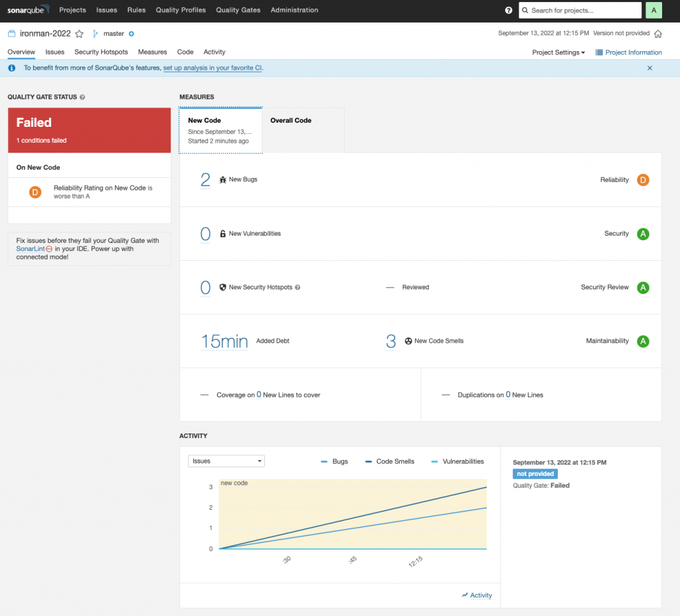Click the search magnifier icon
The width and height of the screenshot is (680, 616).
(525, 11)
